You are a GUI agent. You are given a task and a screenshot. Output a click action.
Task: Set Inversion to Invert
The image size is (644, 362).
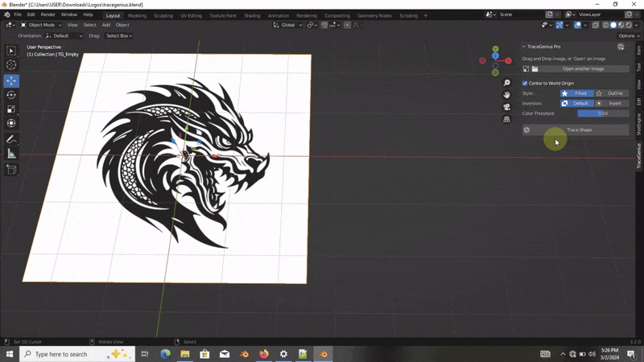pos(611,103)
